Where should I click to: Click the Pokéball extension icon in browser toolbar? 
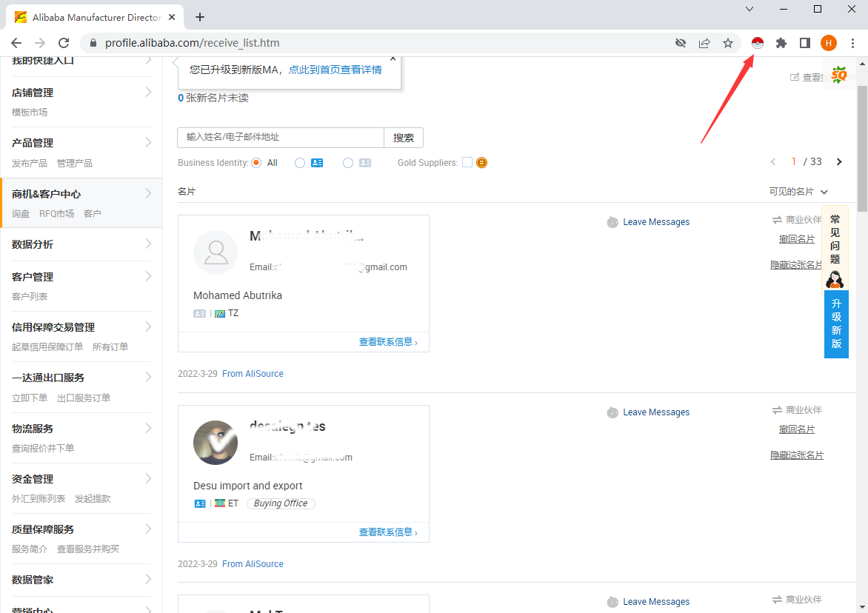(756, 43)
